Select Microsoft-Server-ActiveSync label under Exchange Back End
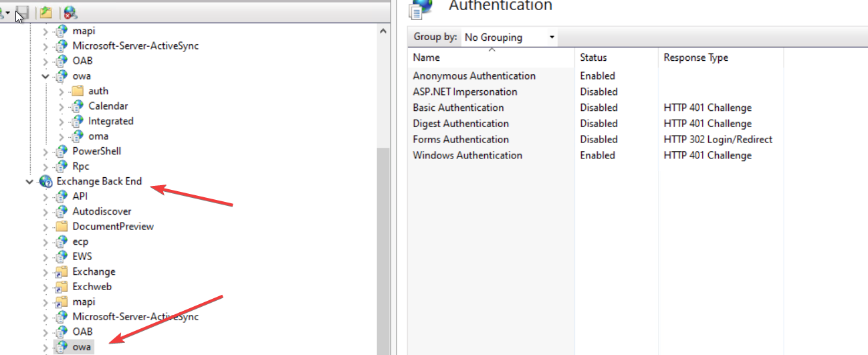Image resolution: width=868 pixels, height=355 pixels. (x=136, y=316)
